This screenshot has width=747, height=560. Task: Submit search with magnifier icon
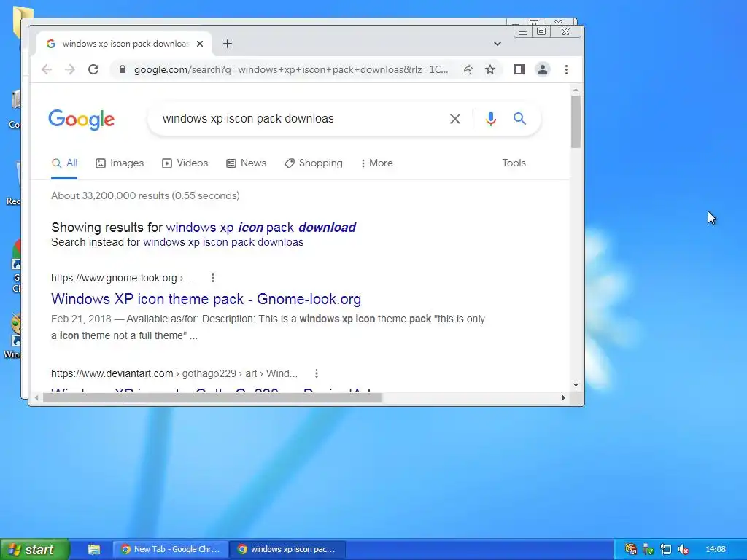tap(519, 119)
